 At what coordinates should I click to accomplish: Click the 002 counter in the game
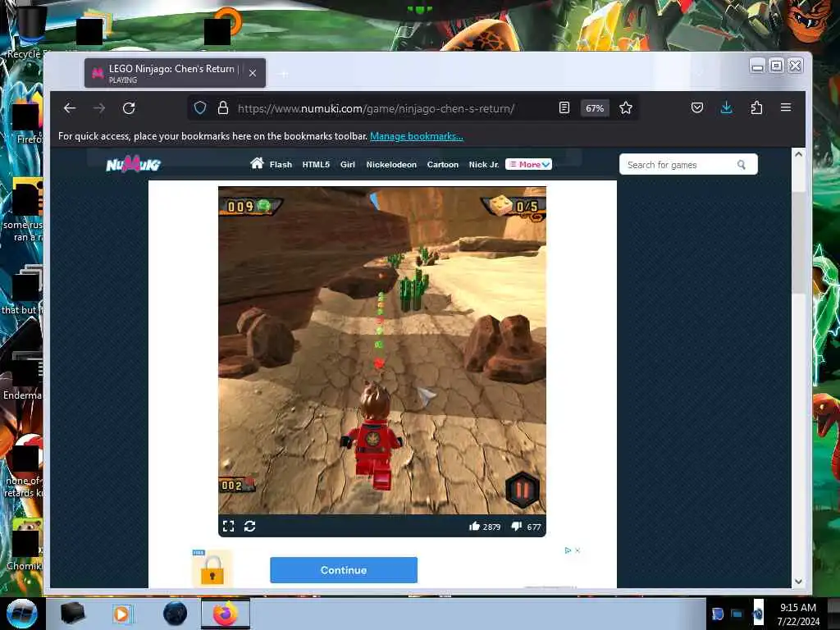tap(237, 486)
